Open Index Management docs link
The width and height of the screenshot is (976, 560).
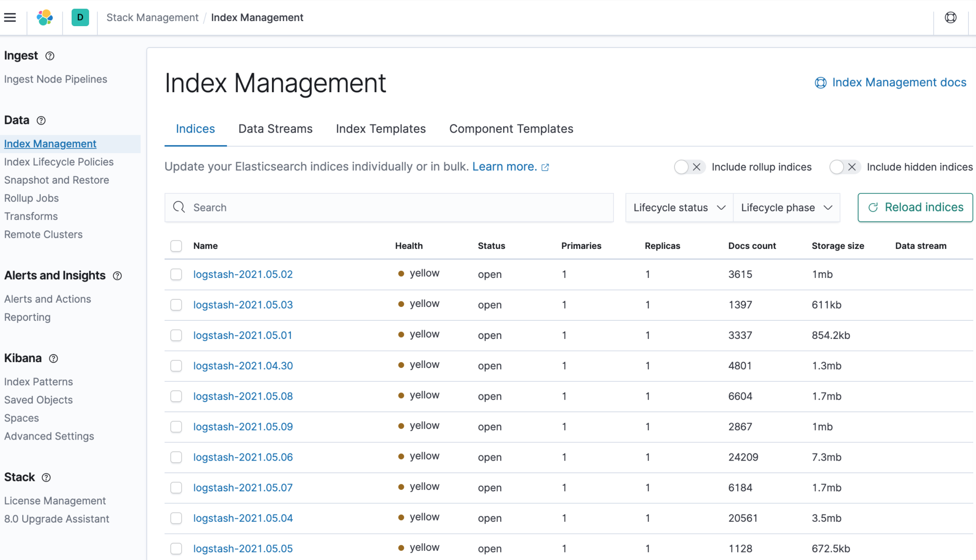(x=899, y=83)
